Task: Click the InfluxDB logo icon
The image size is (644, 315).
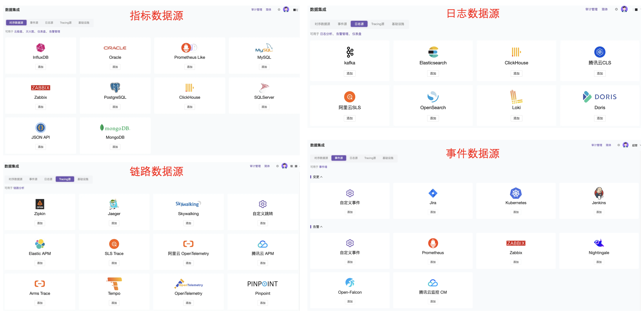Action: pyautogui.click(x=40, y=48)
